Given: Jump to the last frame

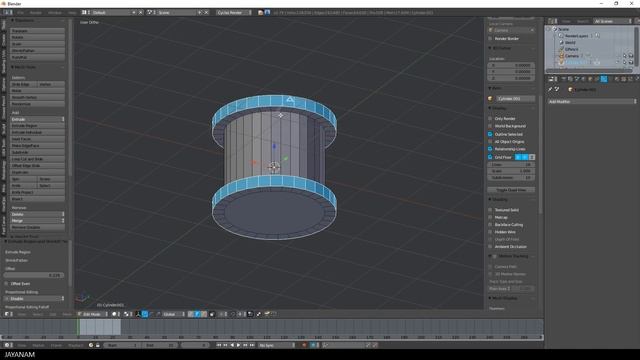Looking at the screenshot, I should (x=252, y=345).
